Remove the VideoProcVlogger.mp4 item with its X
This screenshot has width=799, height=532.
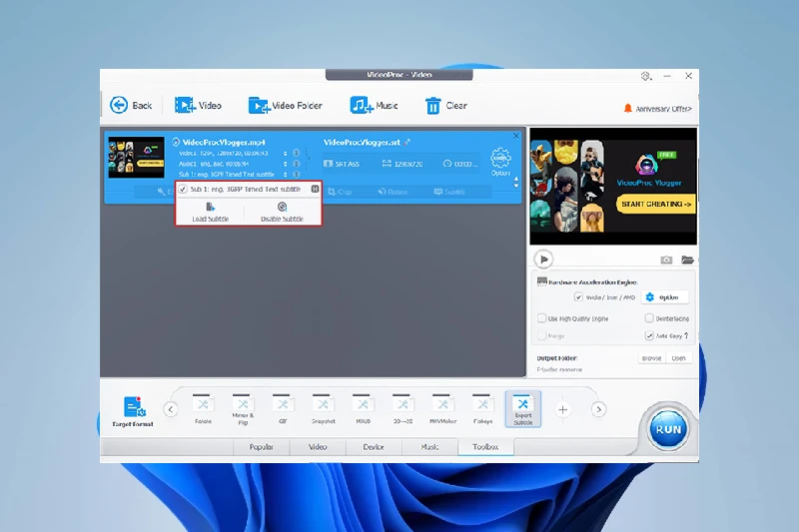(x=516, y=136)
